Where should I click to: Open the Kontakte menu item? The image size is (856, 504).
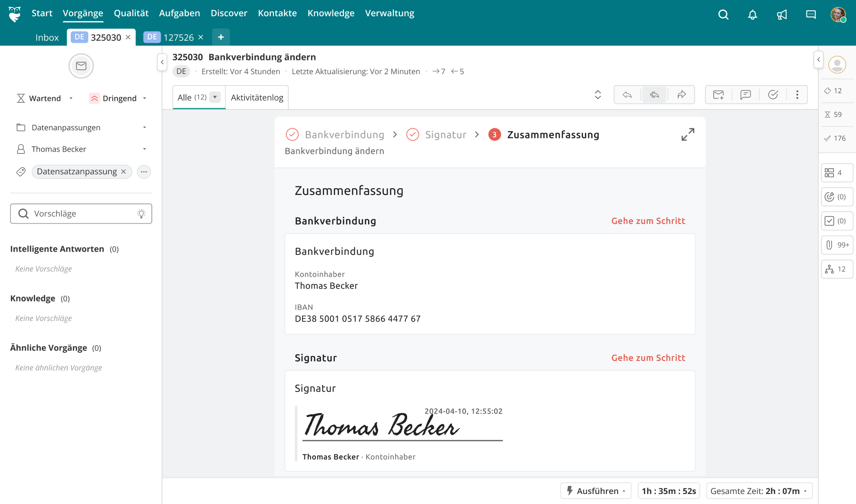coord(277,13)
